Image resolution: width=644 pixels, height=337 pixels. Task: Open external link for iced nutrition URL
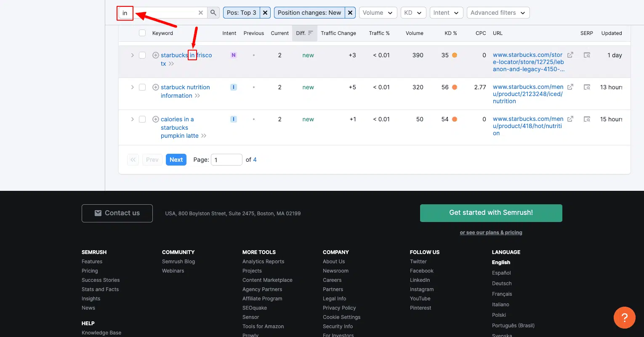click(x=570, y=87)
